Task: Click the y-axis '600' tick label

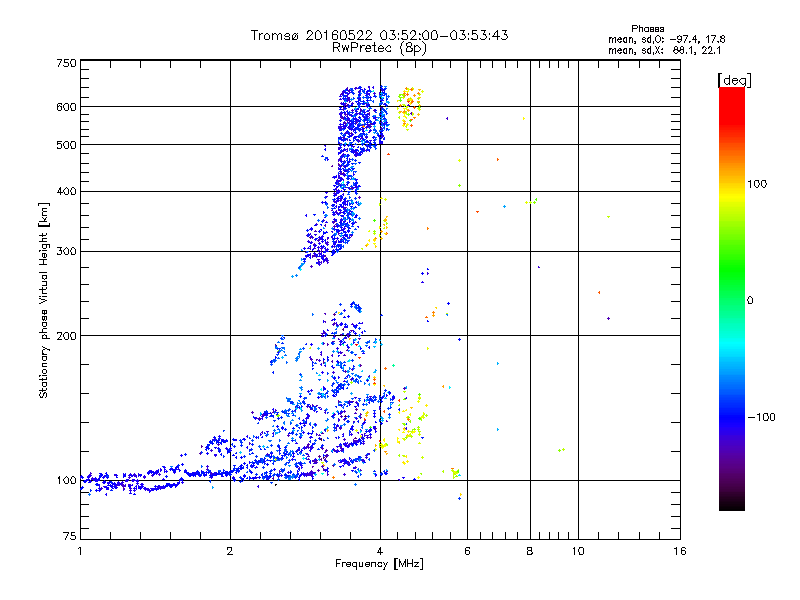Action: click(x=66, y=107)
